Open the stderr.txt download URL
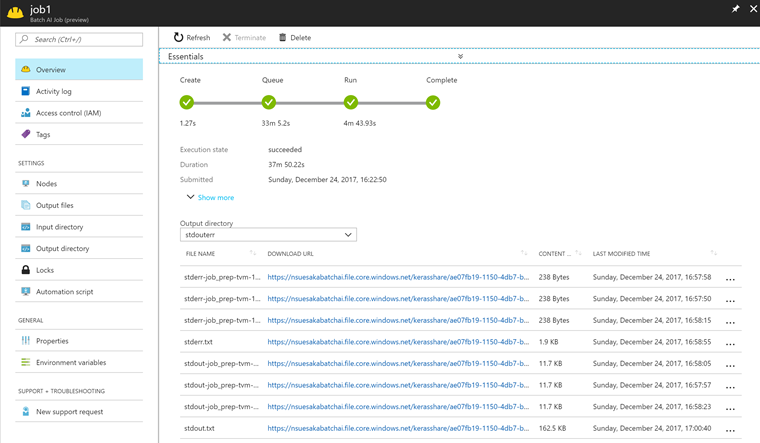 (398, 342)
